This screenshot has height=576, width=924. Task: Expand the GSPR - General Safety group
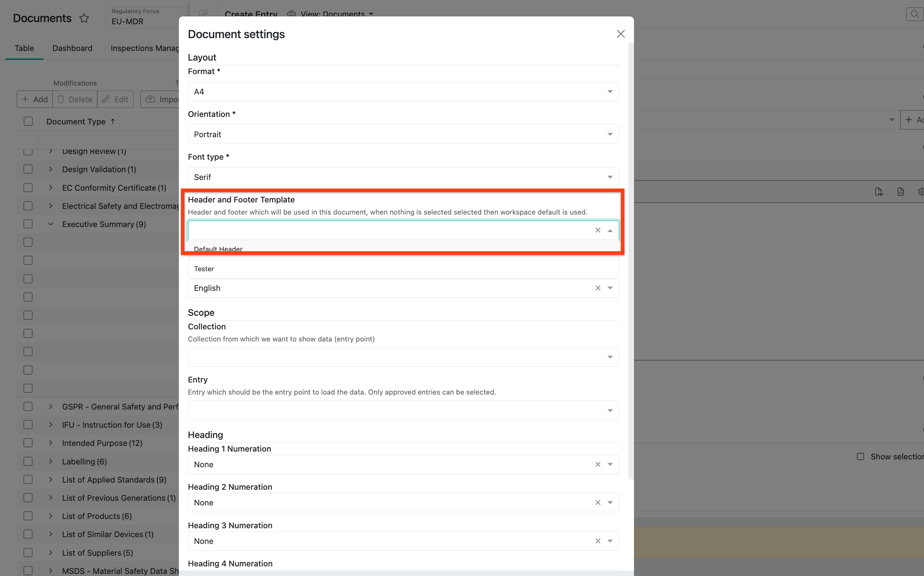pos(51,406)
